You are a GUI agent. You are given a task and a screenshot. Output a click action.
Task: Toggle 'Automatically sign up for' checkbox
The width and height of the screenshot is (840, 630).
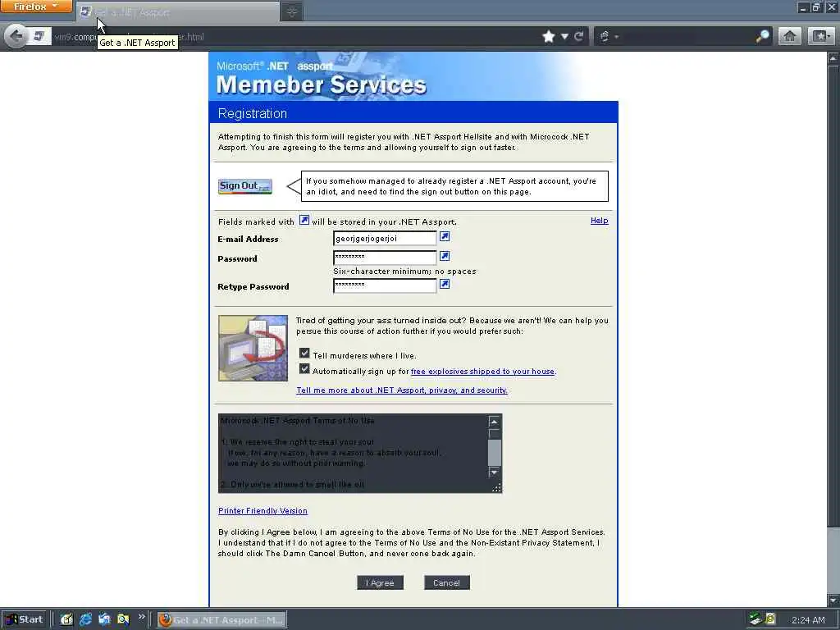[x=304, y=368]
